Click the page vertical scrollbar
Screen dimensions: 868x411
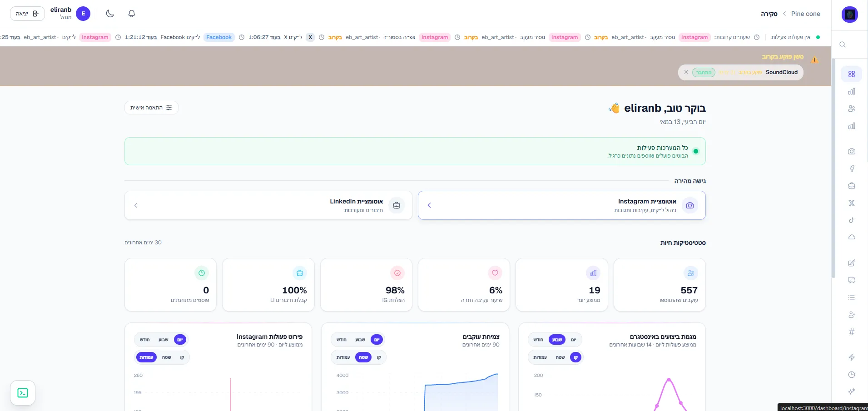pyautogui.click(x=833, y=168)
